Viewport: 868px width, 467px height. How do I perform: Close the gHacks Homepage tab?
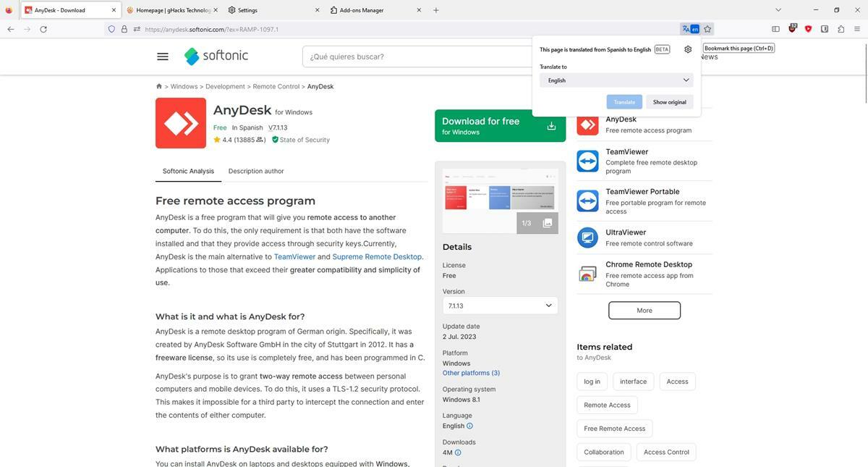point(216,10)
